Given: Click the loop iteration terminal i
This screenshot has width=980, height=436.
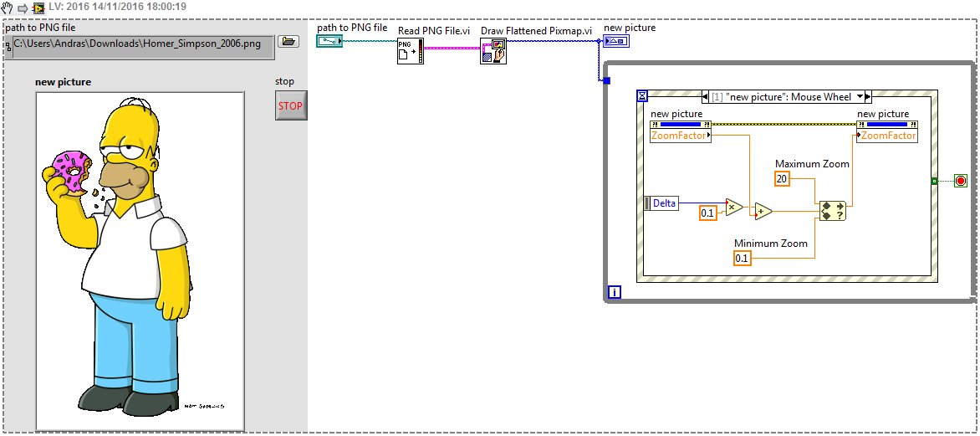Looking at the screenshot, I should point(615,291).
